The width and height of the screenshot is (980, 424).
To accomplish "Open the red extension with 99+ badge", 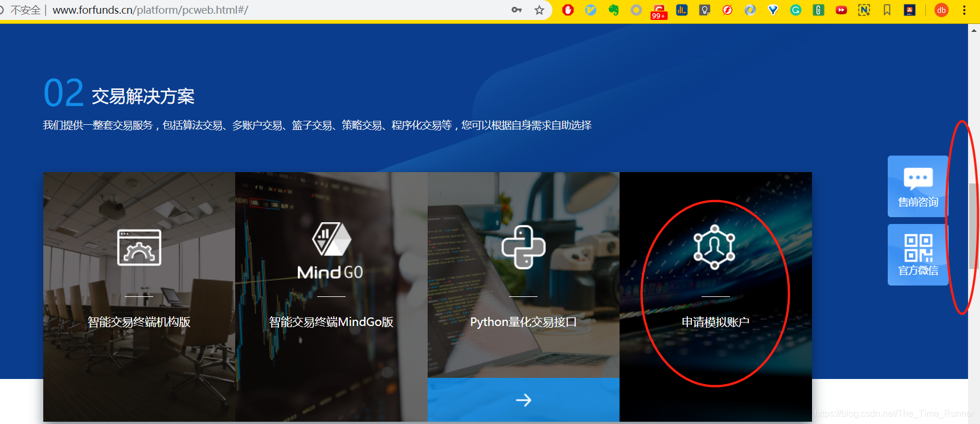I will 659,11.
